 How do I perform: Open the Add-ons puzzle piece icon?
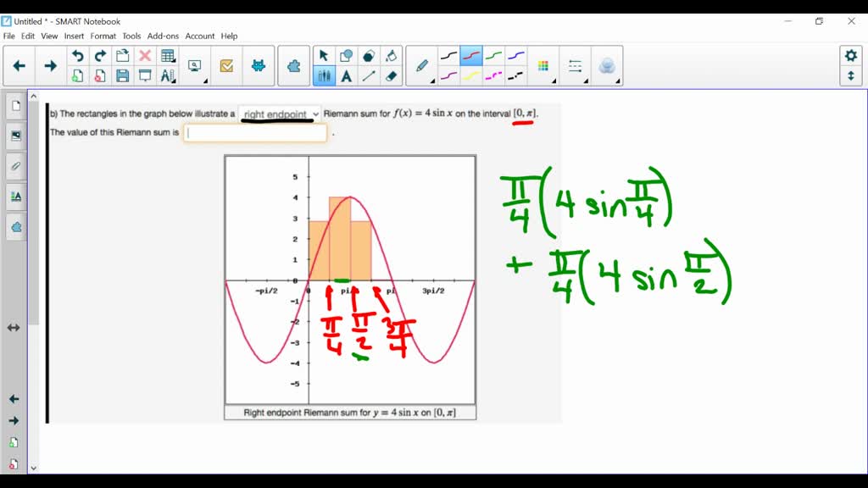[x=293, y=65]
